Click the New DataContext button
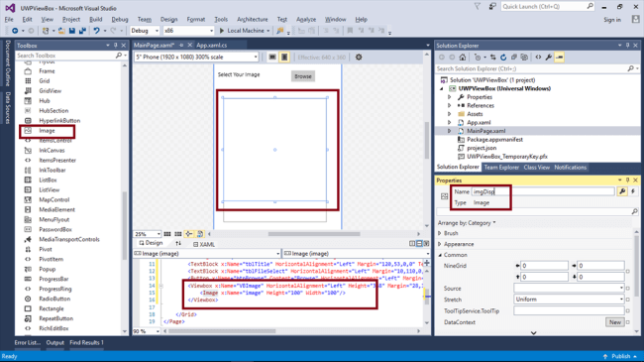 pyautogui.click(x=615, y=322)
